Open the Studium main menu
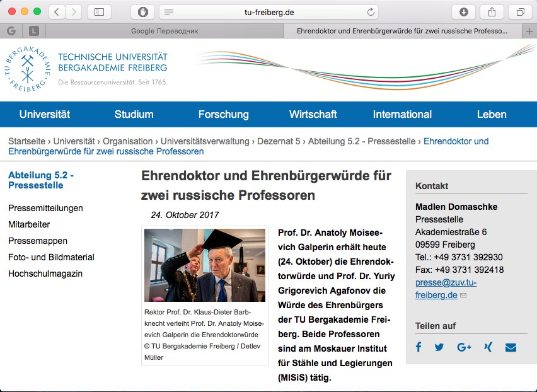Viewport: 537px width, 392px height. pos(134,114)
